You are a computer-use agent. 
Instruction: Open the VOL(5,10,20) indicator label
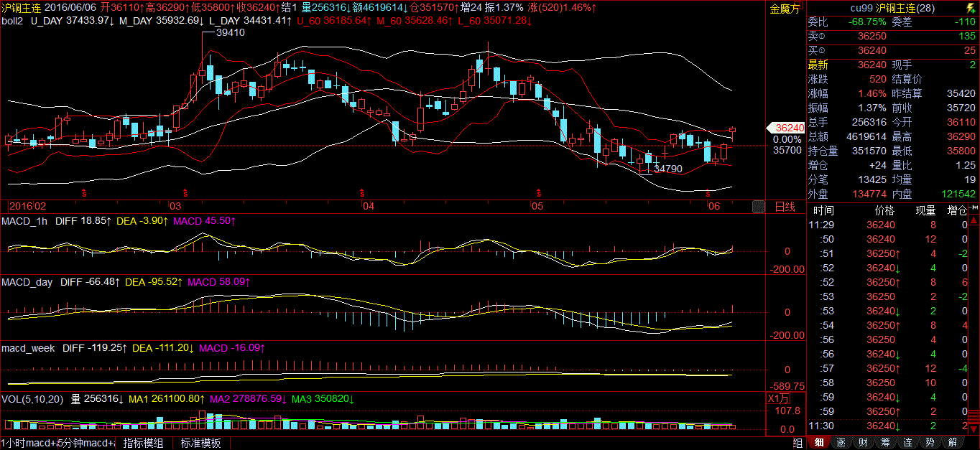tap(32, 398)
